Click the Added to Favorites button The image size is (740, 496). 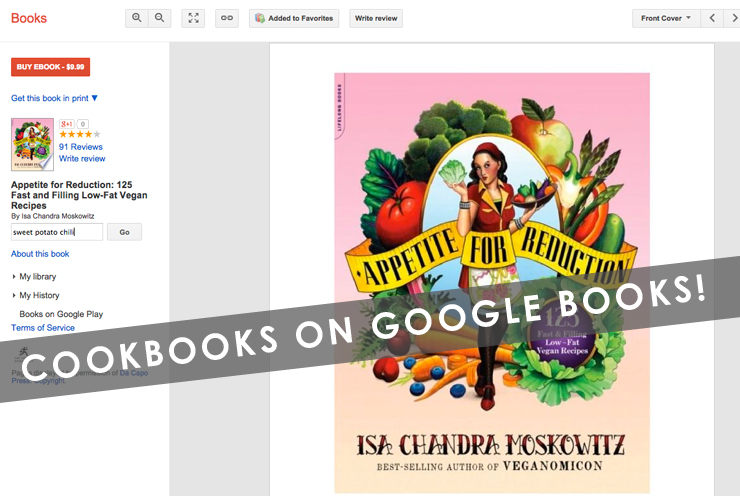294,18
